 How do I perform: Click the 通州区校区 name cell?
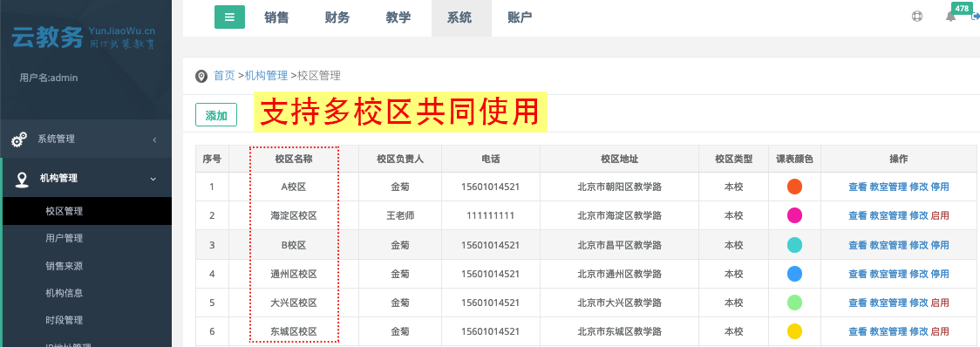(x=294, y=274)
